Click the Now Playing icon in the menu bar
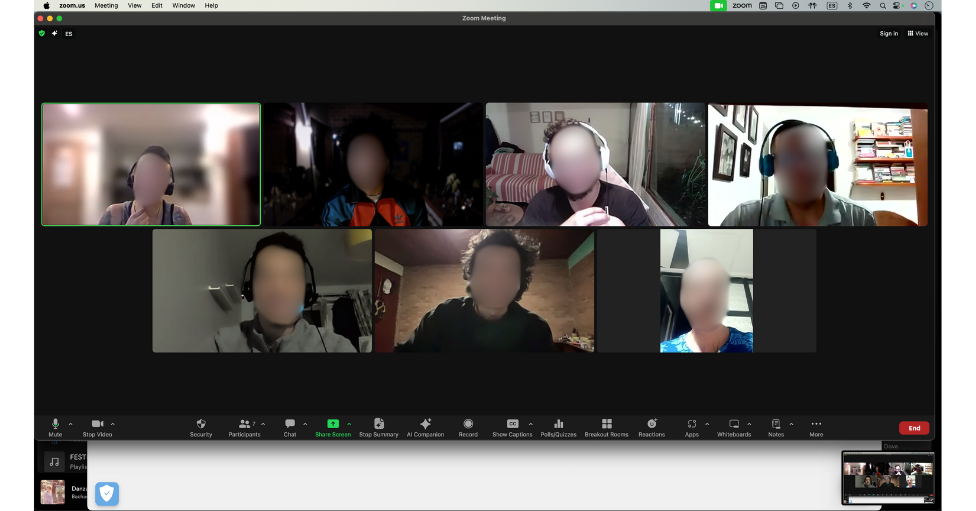976x511 pixels. click(795, 6)
